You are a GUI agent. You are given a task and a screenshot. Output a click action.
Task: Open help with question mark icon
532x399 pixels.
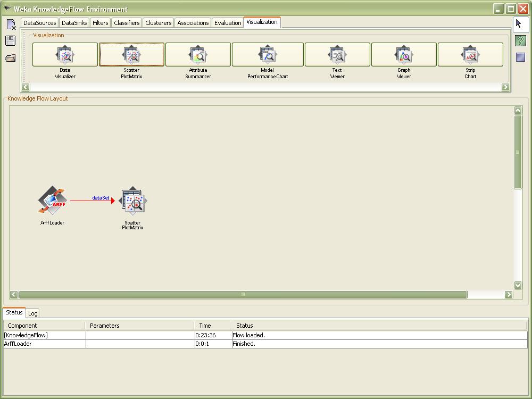(520, 41)
